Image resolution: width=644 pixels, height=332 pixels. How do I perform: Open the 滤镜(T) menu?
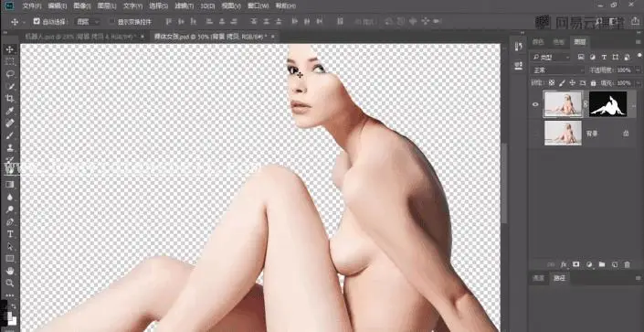tap(185, 5)
